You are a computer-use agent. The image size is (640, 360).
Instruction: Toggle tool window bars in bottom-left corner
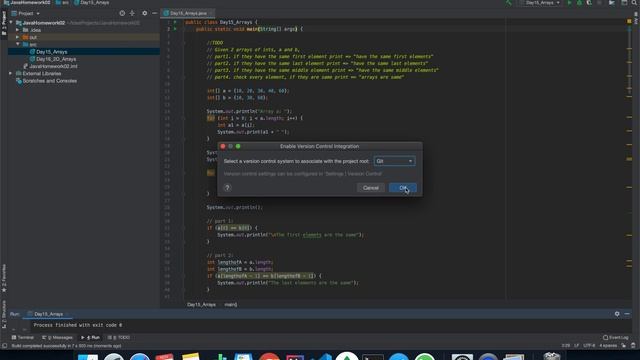coord(4,346)
